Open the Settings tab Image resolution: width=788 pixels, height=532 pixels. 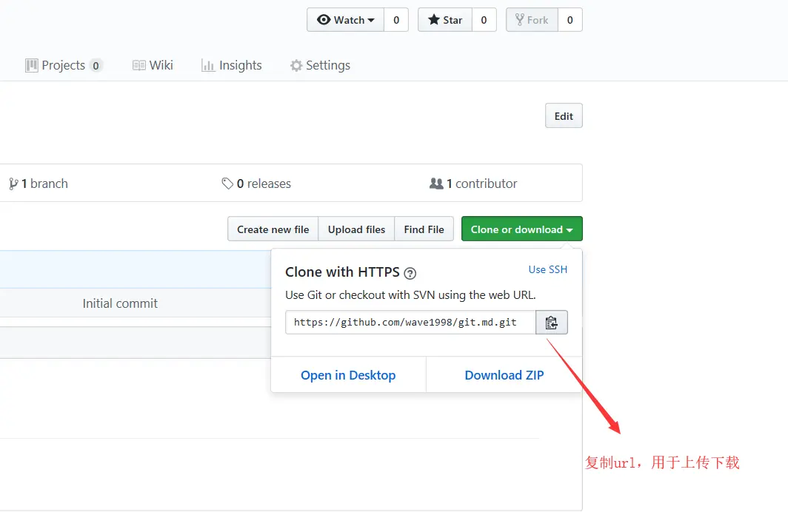click(320, 65)
